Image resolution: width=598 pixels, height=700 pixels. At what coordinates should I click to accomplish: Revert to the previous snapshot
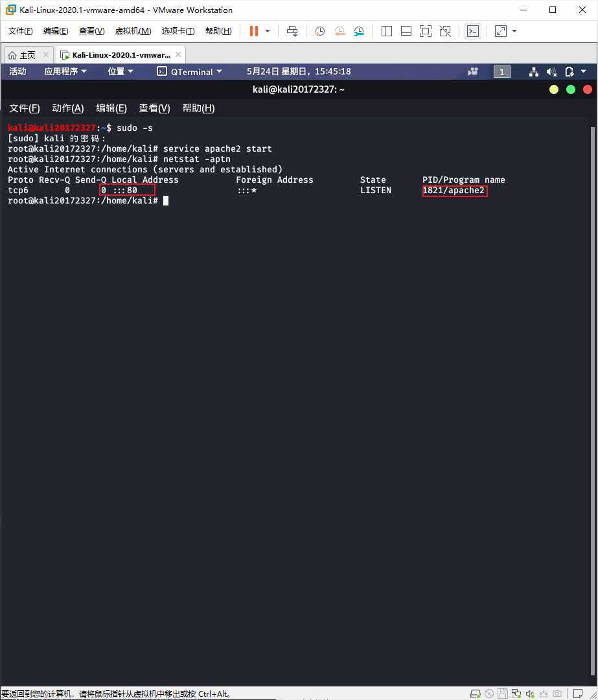tap(339, 31)
